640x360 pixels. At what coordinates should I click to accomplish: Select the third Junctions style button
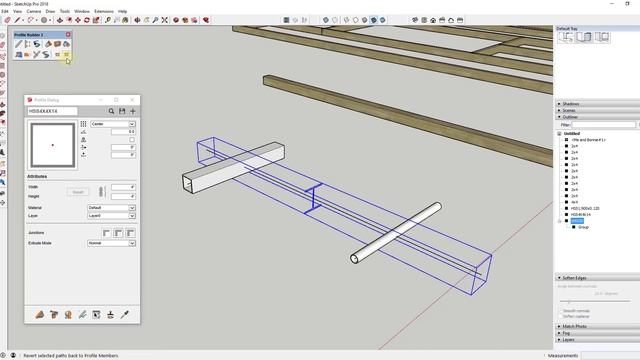point(130,233)
